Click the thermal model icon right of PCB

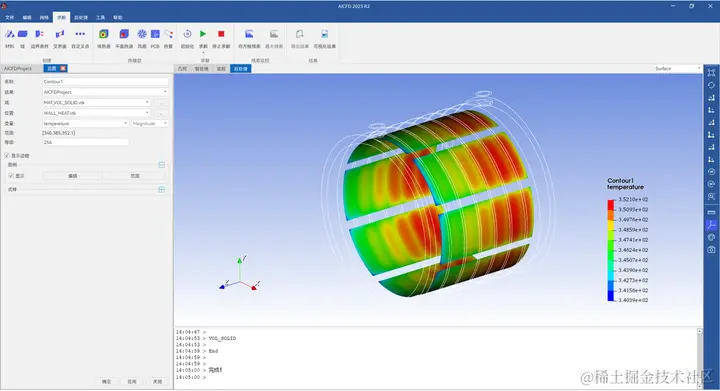tap(169, 34)
